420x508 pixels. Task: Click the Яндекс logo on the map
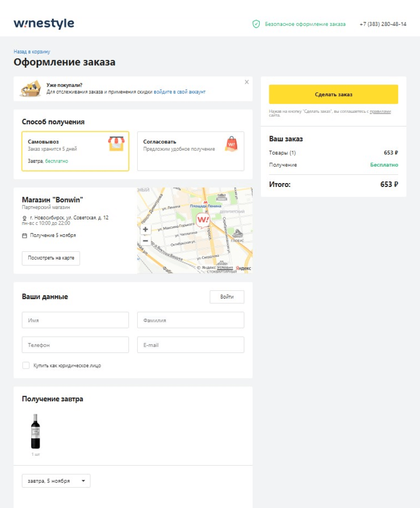pyautogui.click(x=243, y=267)
